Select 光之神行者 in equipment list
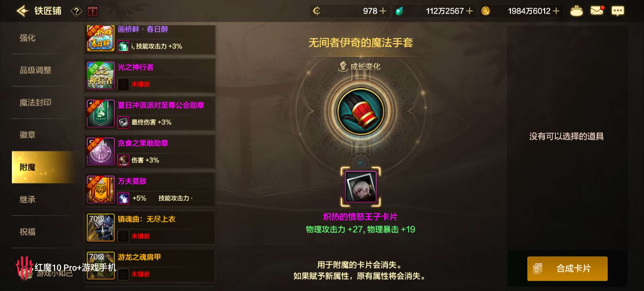The image size is (644, 291). [x=149, y=75]
